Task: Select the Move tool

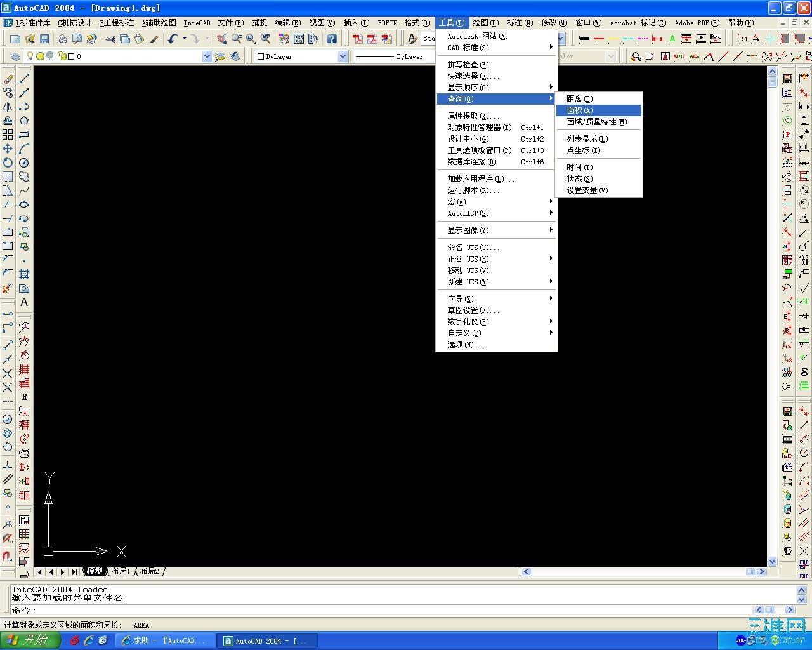Action: 8,149
